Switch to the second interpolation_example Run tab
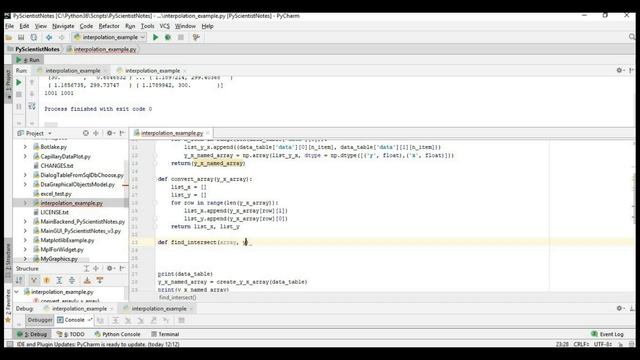The image size is (640, 360). 152,71
